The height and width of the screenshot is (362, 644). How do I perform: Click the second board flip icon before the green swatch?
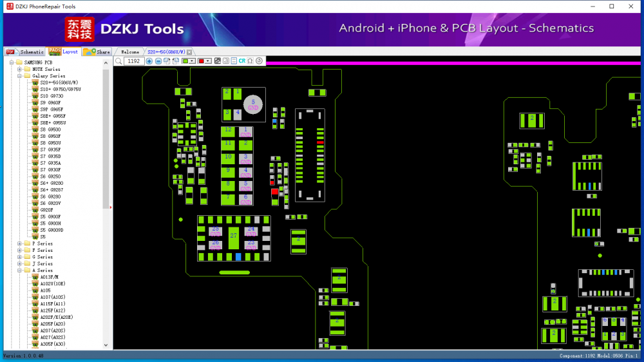click(x=176, y=61)
